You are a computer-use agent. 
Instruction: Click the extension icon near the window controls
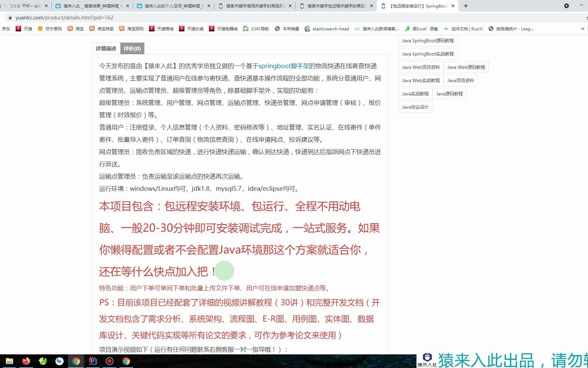click(x=566, y=6)
